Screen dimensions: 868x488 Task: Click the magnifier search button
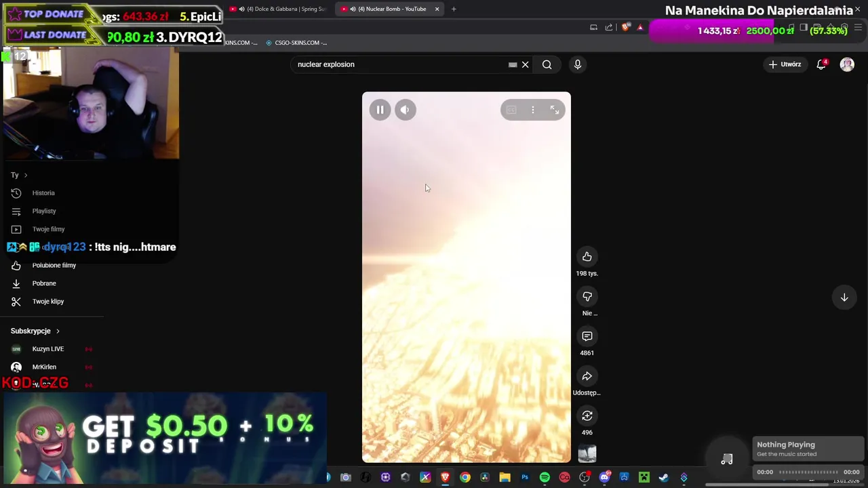[547, 64]
